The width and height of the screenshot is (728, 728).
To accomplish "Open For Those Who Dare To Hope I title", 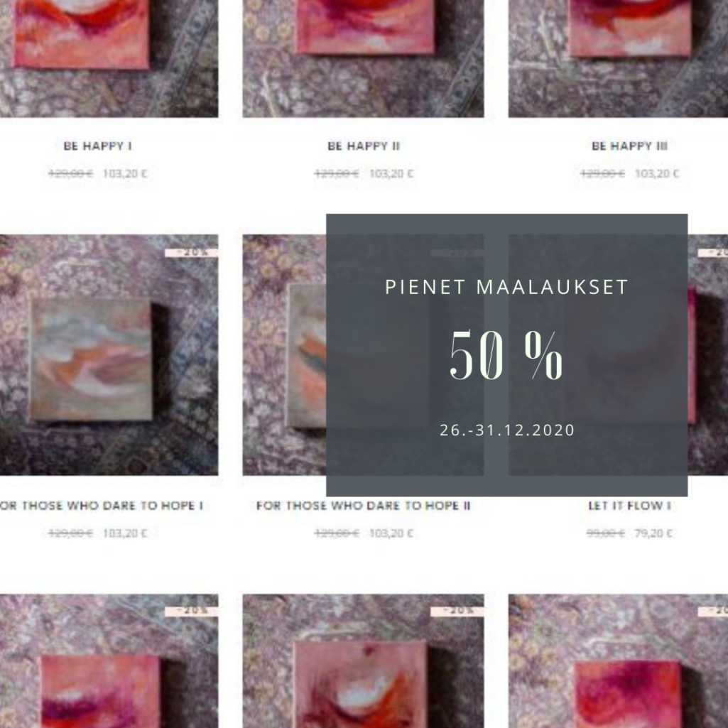I will [102, 506].
